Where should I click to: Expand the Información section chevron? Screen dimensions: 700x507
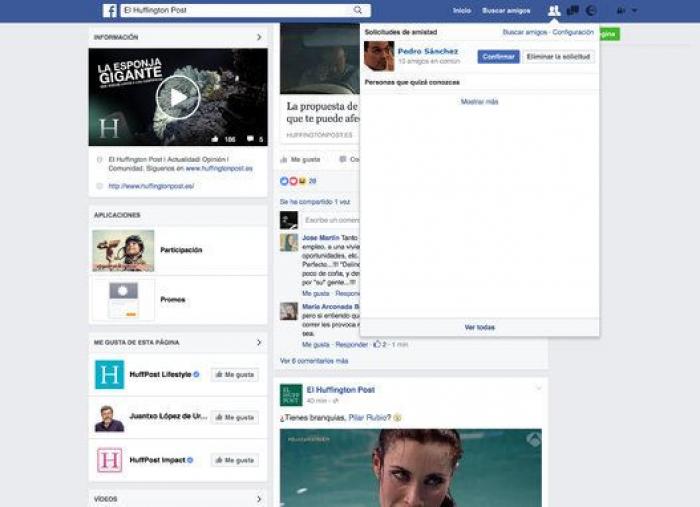tap(259, 37)
